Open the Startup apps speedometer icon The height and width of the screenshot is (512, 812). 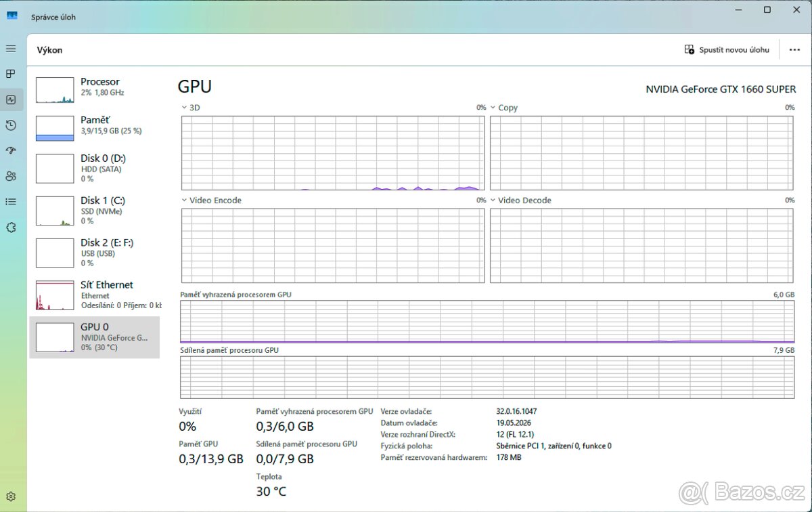(x=11, y=150)
